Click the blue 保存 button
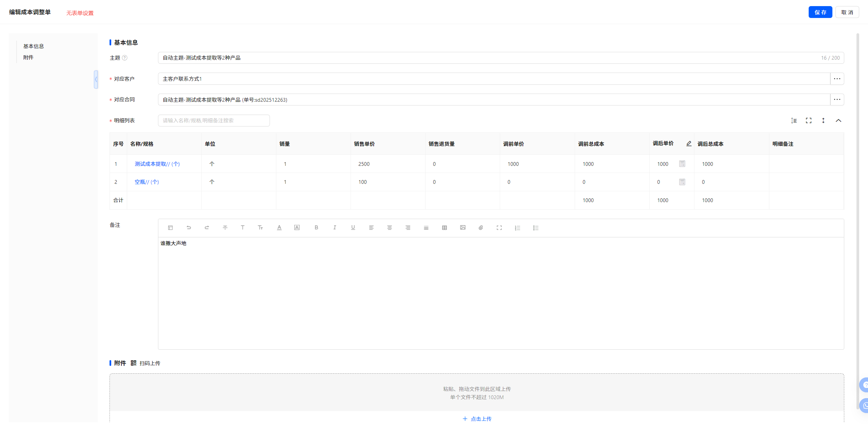The image size is (868, 431). click(820, 12)
